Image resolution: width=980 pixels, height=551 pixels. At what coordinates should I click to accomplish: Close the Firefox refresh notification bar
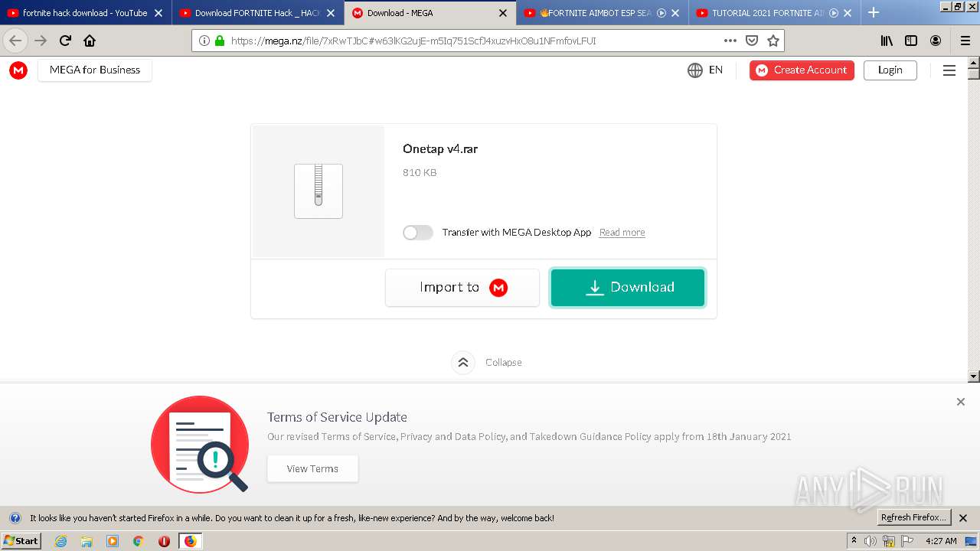(x=963, y=518)
